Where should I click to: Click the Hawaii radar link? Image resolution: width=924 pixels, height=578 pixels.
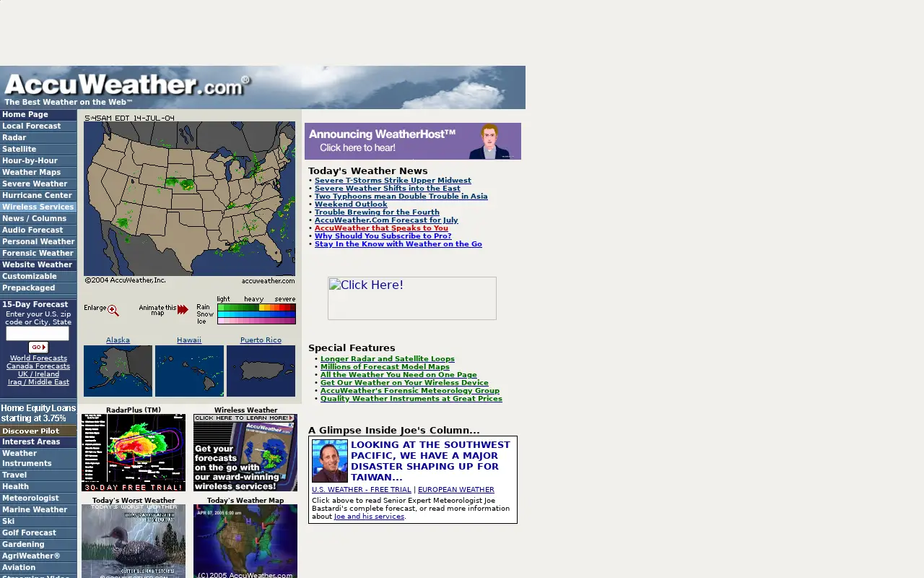click(x=189, y=340)
